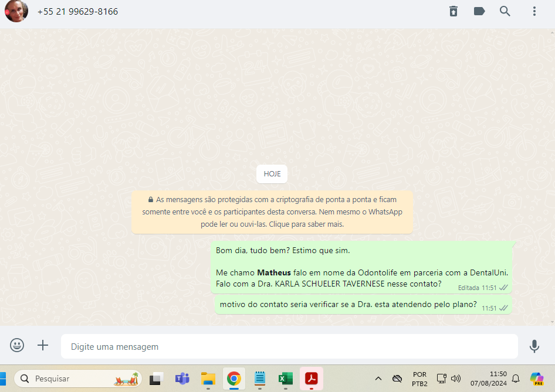555x392 pixels.
Task: Show hidden system tray icons
Action: click(x=378, y=379)
